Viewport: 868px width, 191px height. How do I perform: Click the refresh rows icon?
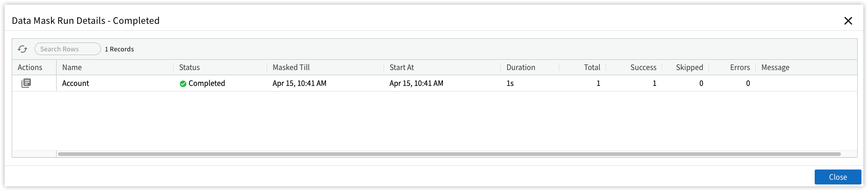pos(22,49)
